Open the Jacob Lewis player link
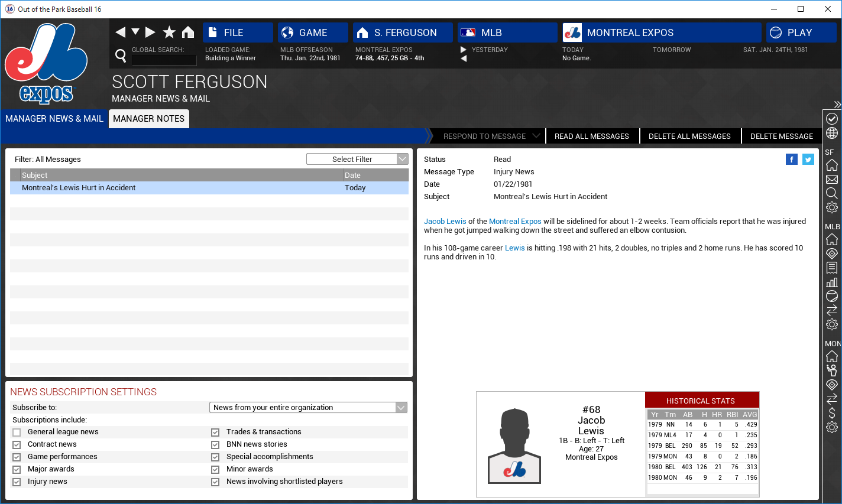Screen dimensions: 842x504 (x=445, y=222)
